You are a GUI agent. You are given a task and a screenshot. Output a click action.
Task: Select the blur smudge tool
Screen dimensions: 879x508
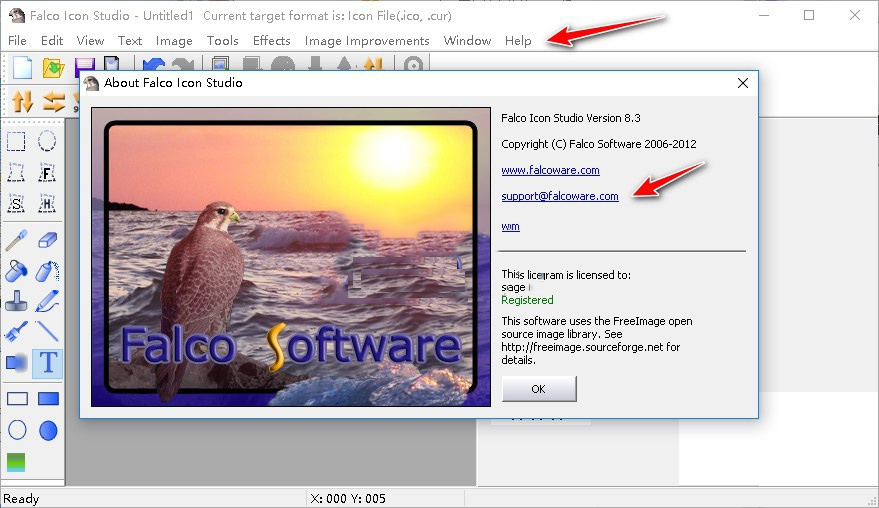coord(16,363)
